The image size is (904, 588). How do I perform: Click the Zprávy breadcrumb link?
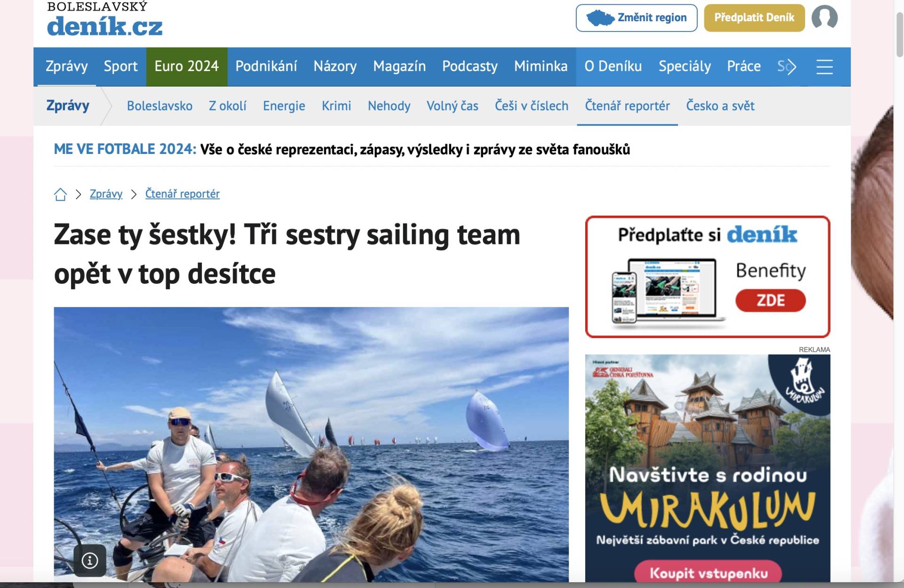[x=106, y=194]
